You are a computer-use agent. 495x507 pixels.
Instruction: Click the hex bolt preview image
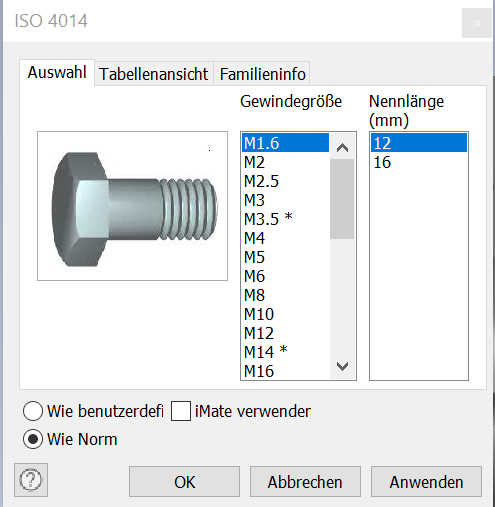pyautogui.click(x=133, y=206)
